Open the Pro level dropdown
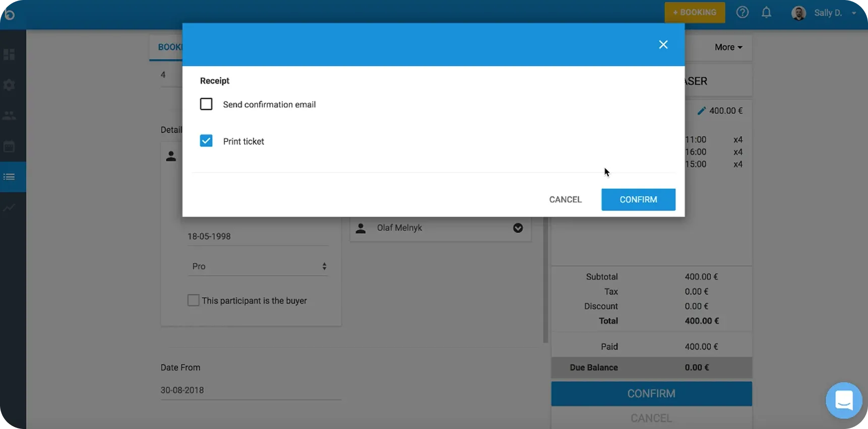Viewport: 868px width, 429px height. point(258,266)
